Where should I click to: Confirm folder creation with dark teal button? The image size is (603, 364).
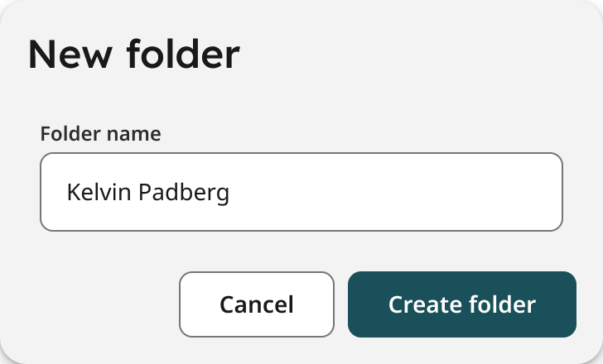[462, 304]
